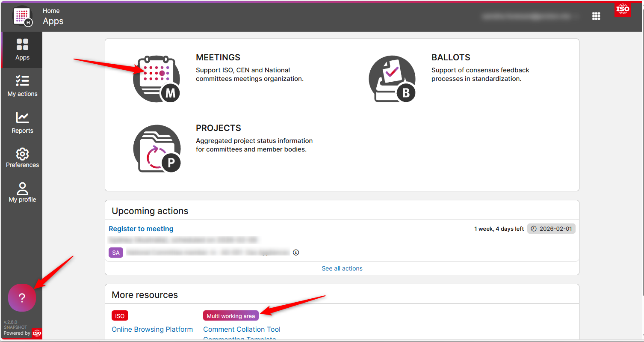
Task: Click the v.2.8.0-SNAPSHOT version text
Action: pyautogui.click(x=15, y=324)
